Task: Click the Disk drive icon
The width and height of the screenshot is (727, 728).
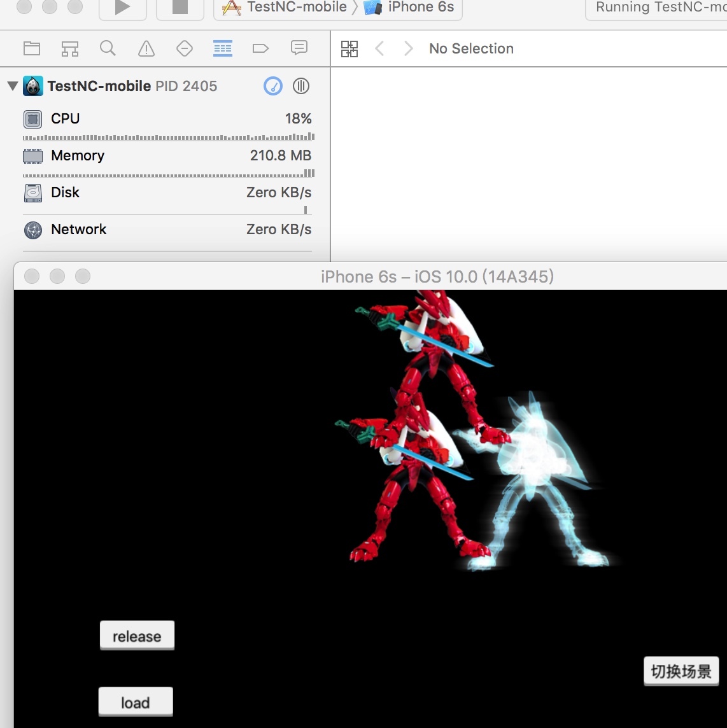Action: (x=32, y=193)
